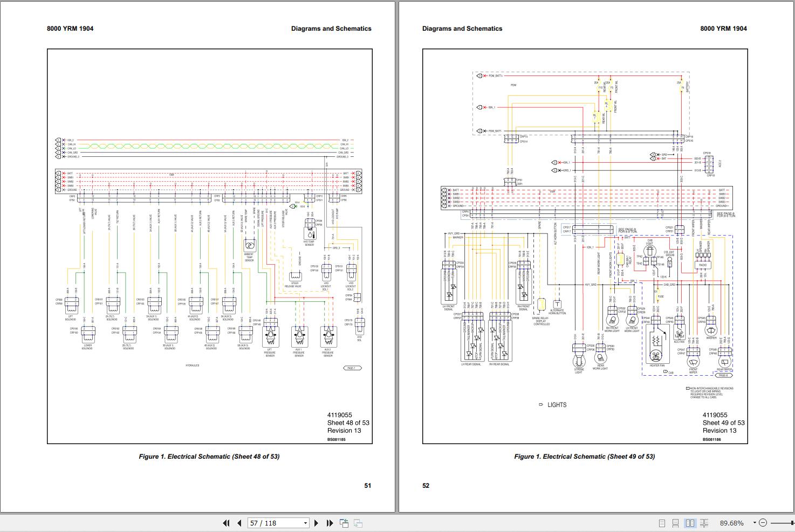Go to the previous page

tap(239, 523)
